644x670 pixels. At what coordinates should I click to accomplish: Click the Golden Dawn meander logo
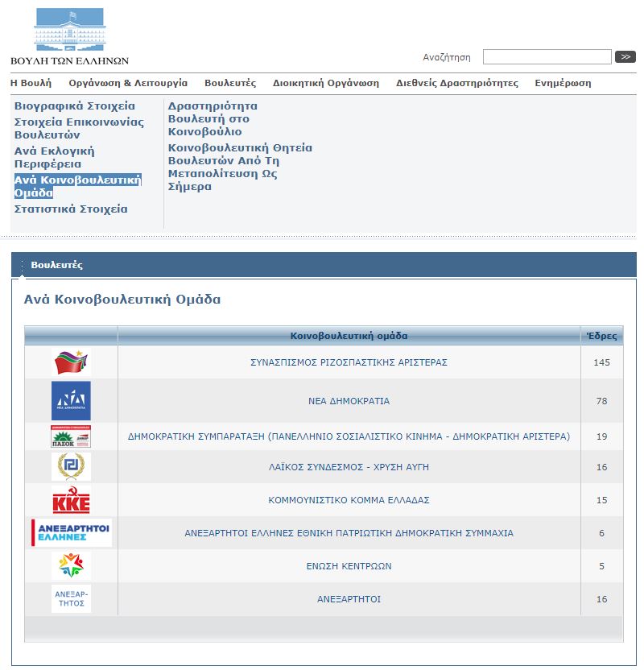pyautogui.click(x=71, y=466)
